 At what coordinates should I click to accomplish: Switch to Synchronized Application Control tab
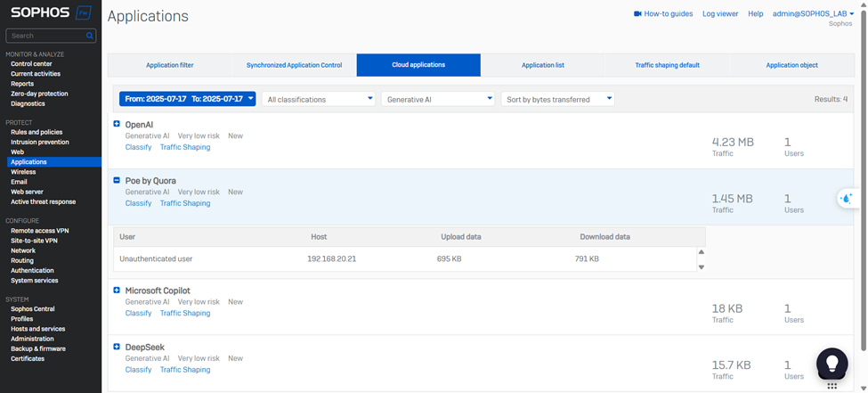294,65
